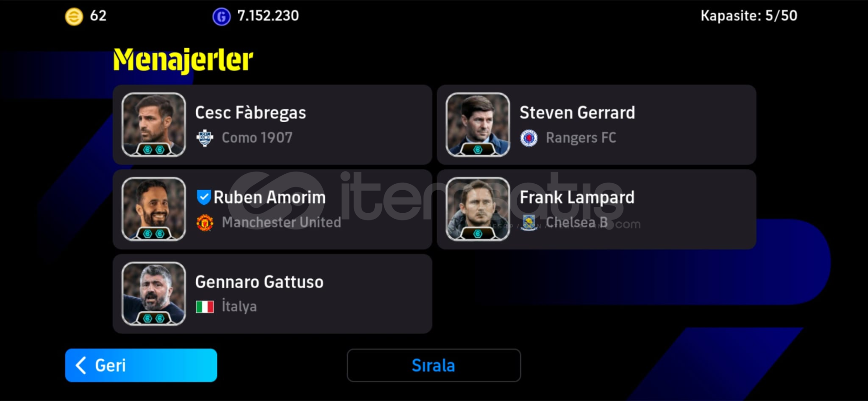This screenshot has height=401, width=868.
Task: Open Steven Gerrard portrait thumbnail
Action: click(478, 124)
